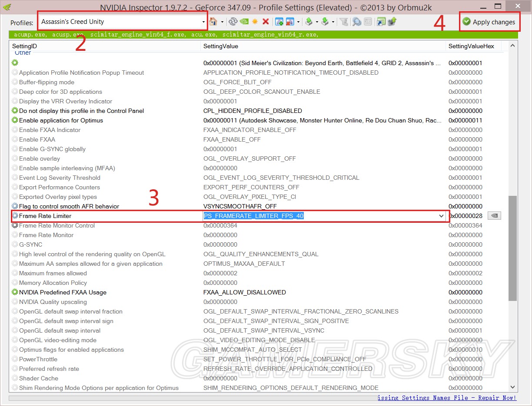Remove an application from the current profile
The height and width of the screenshot is (406, 532).
point(290,21)
